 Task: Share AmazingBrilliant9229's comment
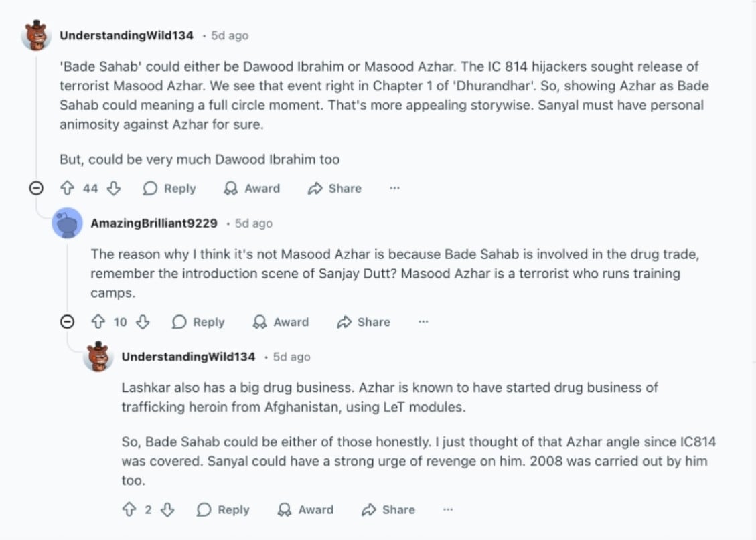pyautogui.click(x=362, y=322)
